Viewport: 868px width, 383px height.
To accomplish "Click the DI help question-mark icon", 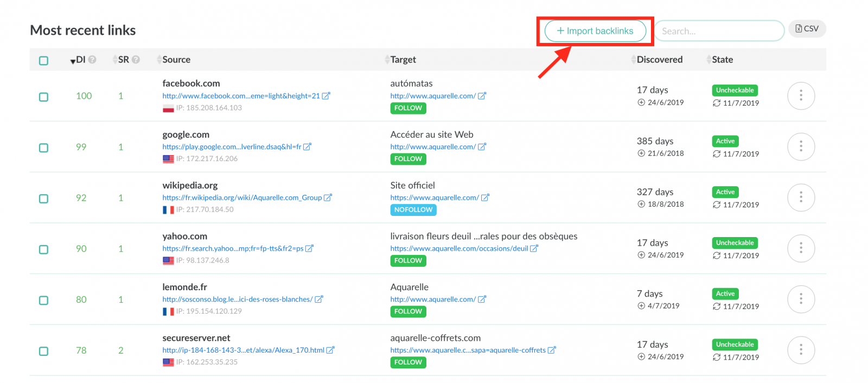I will tap(92, 60).
